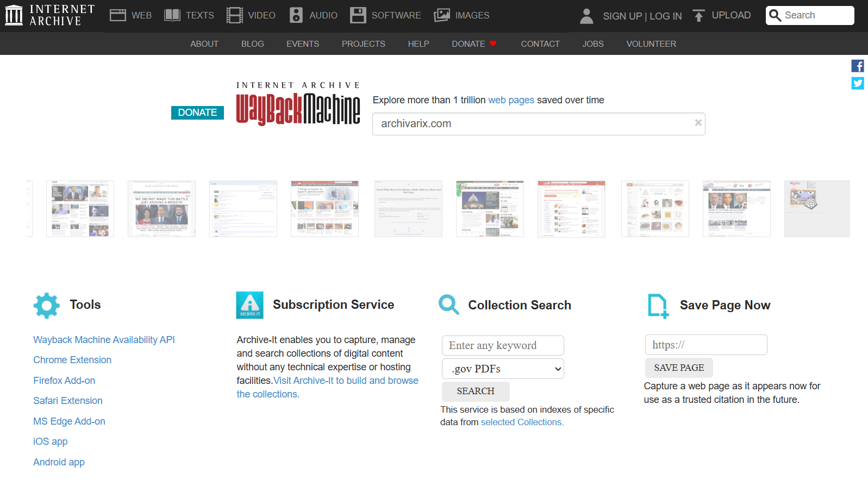Click the Internet Archive logo icon
The height and width of the screenshot is (485, 868).
coord(14,15)
